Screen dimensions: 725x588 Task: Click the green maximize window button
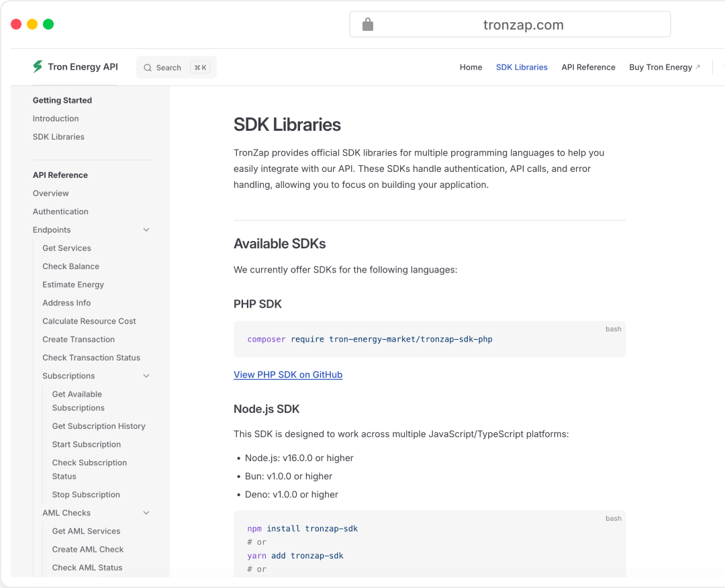pyautogui.click(x=48, y=24)
